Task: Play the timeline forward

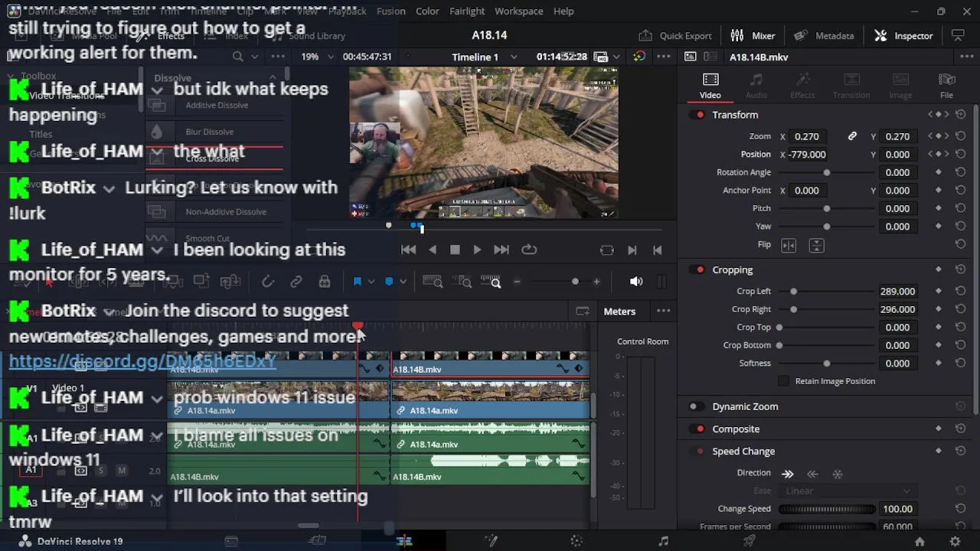Action: click(x=477, y=250)
